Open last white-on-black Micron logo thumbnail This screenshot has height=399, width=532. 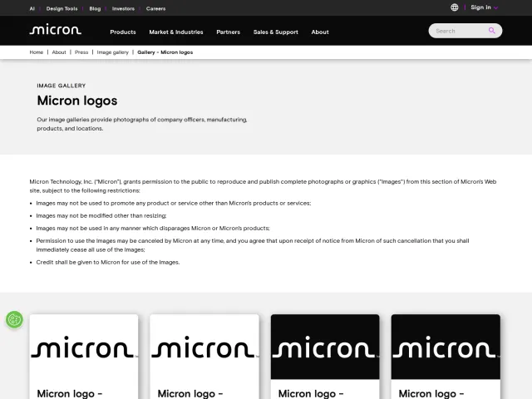point(446,347)
